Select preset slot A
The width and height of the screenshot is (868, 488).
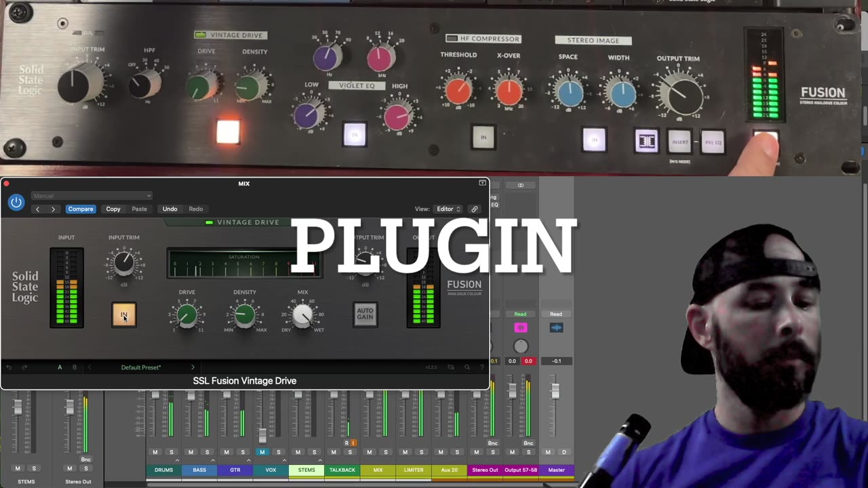(60, 367)
